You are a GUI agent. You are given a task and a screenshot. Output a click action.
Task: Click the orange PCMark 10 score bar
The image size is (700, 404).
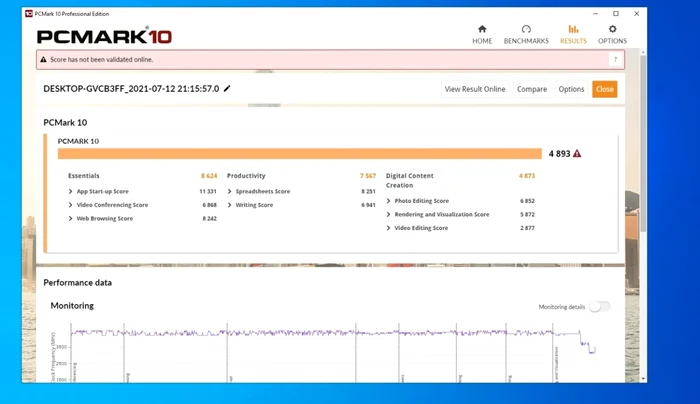tap(300, 154)
